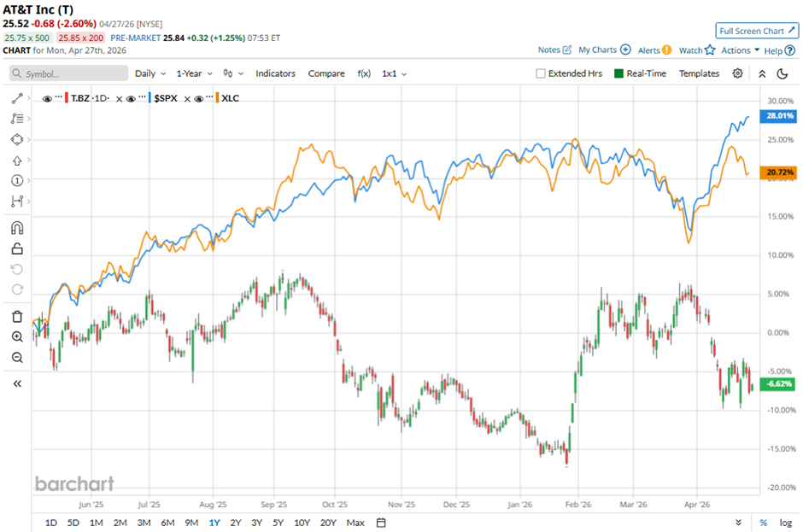
Task: Open the Actions dropdown menu
Action: pos(740,50)
